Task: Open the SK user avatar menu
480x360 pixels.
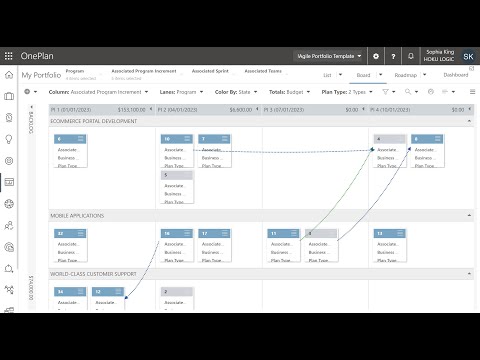Action: pos(468,56)
